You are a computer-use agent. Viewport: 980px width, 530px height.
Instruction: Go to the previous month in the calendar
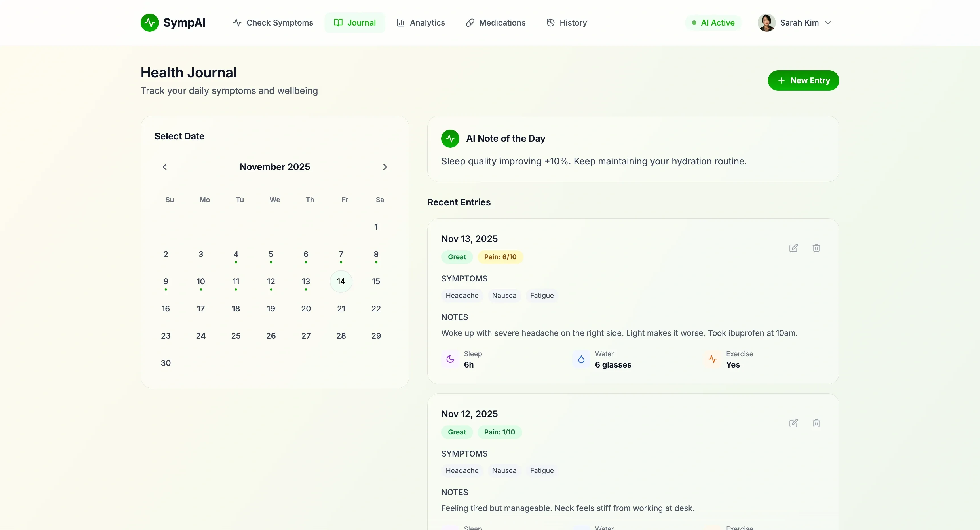pyautogui.click(x=165, y=167)
